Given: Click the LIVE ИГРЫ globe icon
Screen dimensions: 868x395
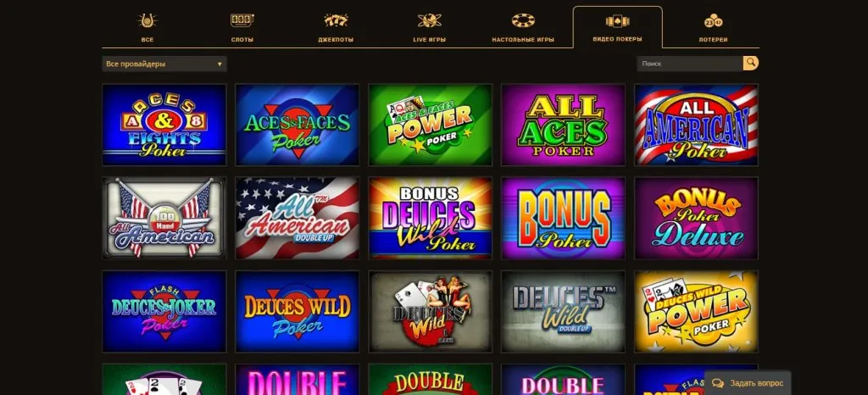Looking at the screenshot, I should [429, 21].
